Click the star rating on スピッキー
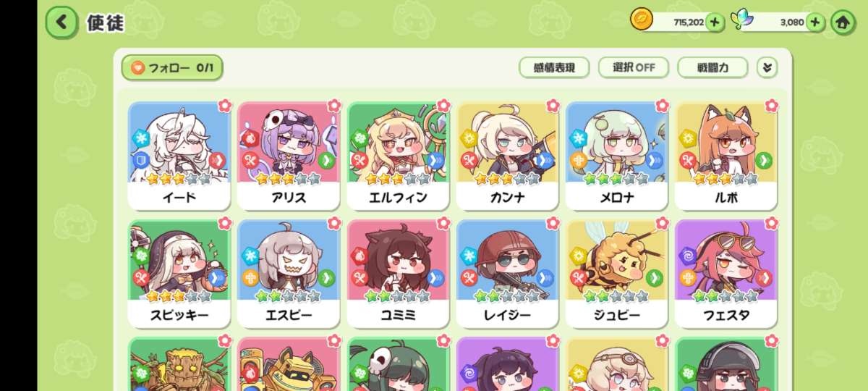This screenshot has height=391, width=868. (179, 296)
